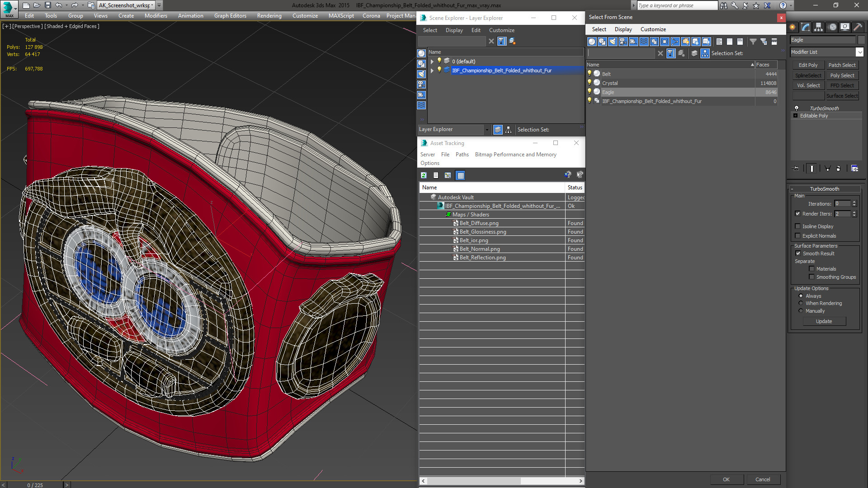Expand IBF_Championship_Belt layer tree arrow
Screen dimensions: 868x488
[x=432, y=70]
